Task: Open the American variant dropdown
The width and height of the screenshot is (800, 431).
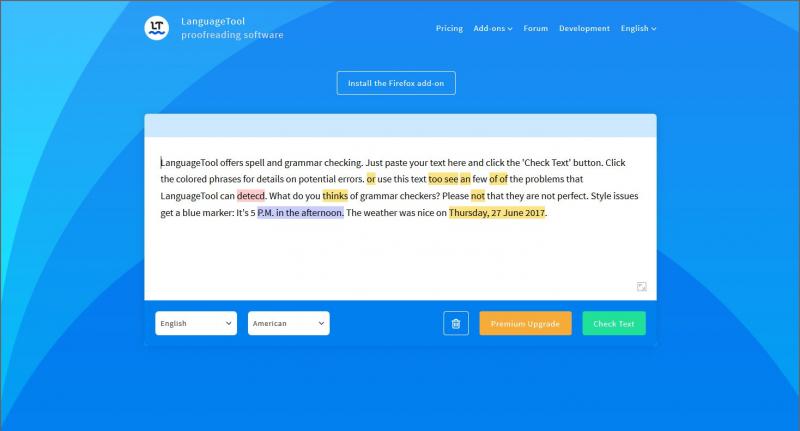Action: click(289, 323)
